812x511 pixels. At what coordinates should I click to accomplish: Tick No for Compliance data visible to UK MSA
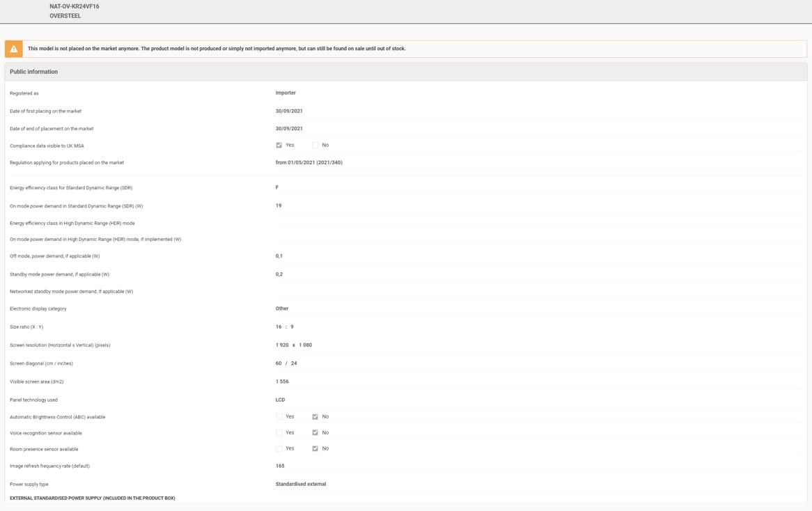pos(315,146)
